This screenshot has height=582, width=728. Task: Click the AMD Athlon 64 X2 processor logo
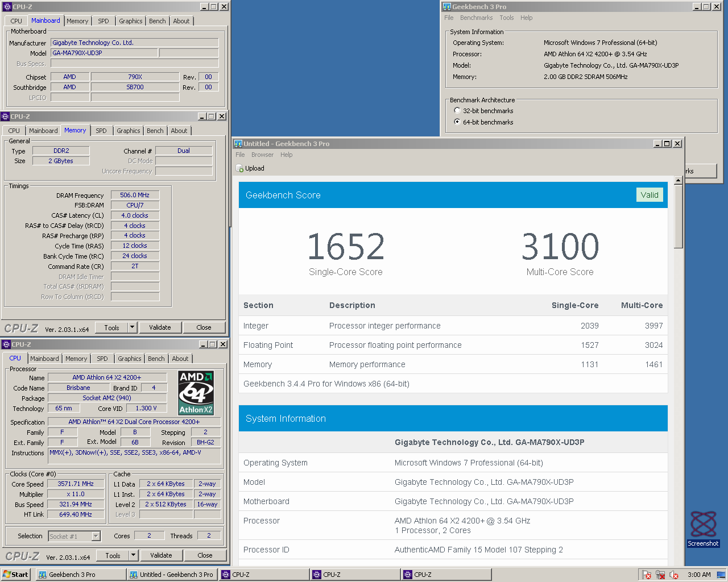196,393
